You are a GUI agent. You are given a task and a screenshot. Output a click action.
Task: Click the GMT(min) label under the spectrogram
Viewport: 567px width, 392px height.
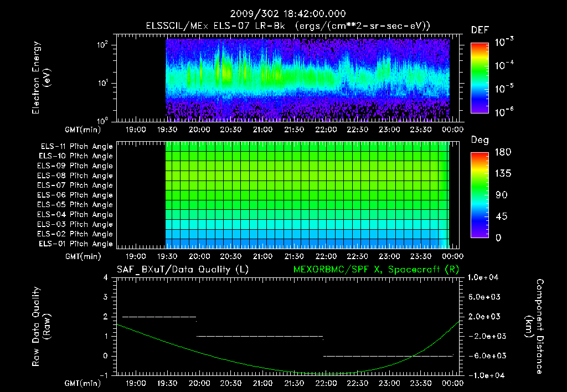coord(83,130)
